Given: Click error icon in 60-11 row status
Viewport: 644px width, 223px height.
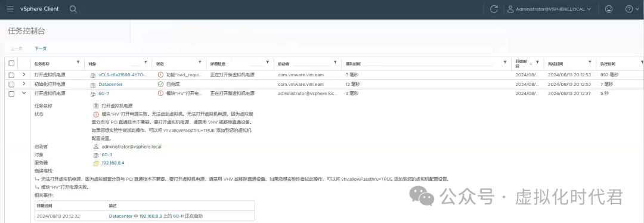Looking at the screenshot, I should pos(160,94).
